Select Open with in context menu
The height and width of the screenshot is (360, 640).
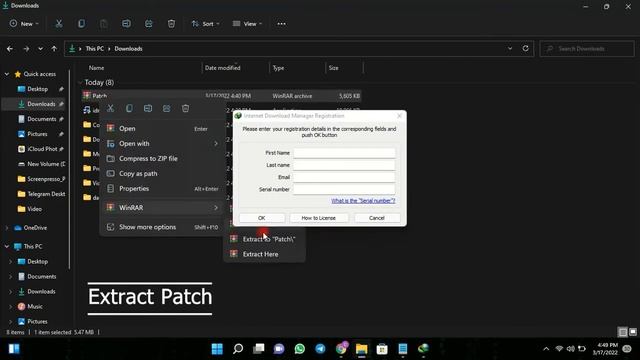pos(162,144)
